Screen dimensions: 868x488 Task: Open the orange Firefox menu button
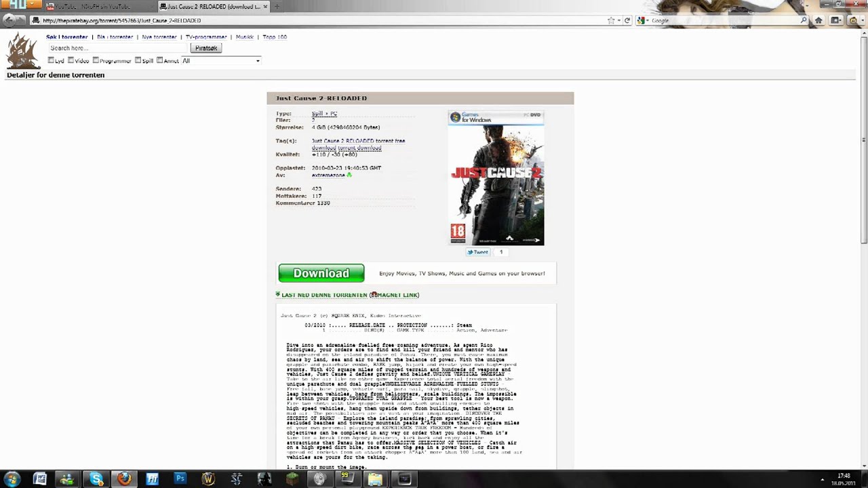(x=22, y=5)
